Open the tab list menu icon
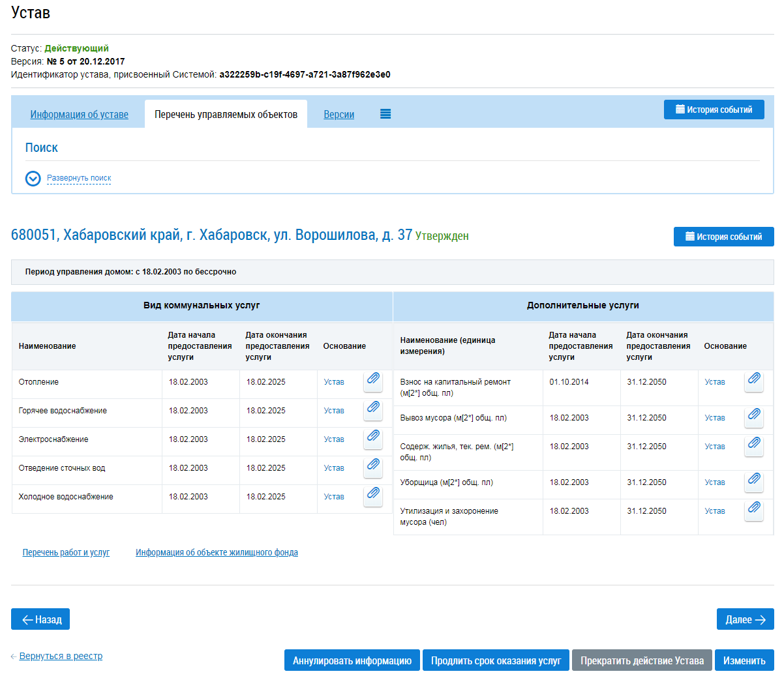784x678 pixels. click(x=385, y=114)
